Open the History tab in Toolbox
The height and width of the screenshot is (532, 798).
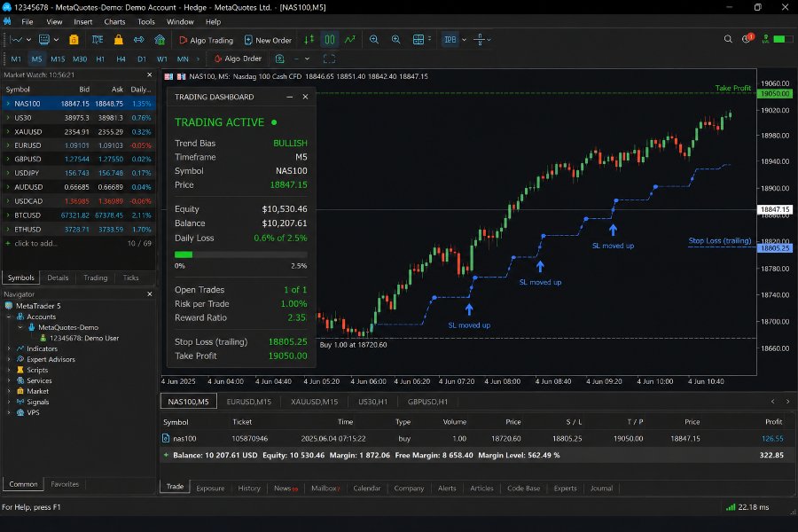pos(249,489)
